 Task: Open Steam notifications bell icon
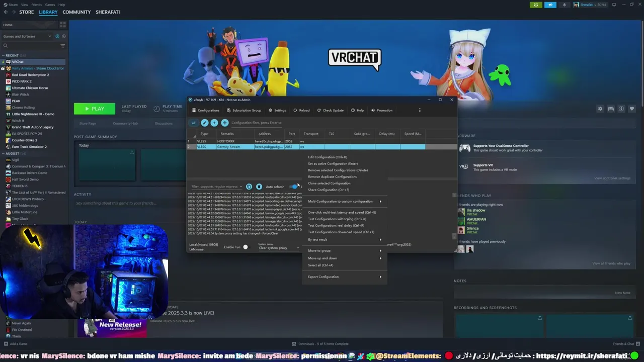[x=564, y=5]
